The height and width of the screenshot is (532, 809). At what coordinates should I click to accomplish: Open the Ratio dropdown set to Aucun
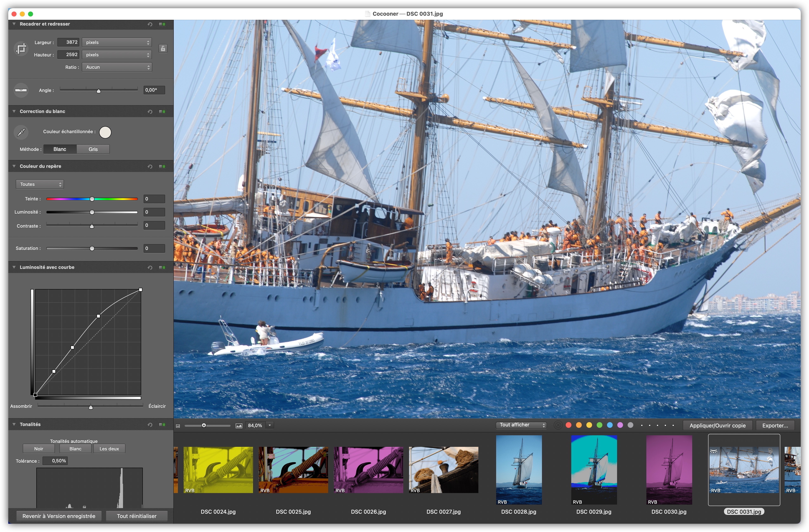(x=117, y=67)
